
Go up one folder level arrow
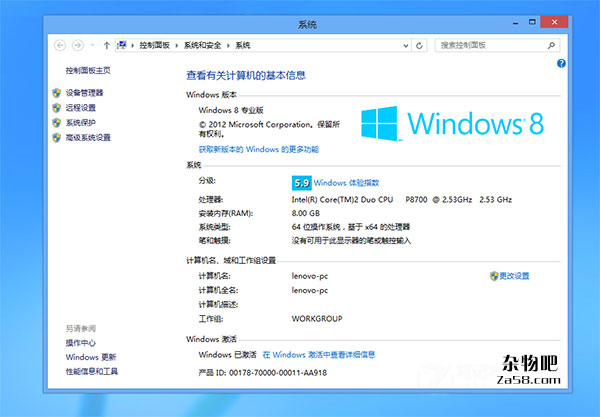coord(107,46)
